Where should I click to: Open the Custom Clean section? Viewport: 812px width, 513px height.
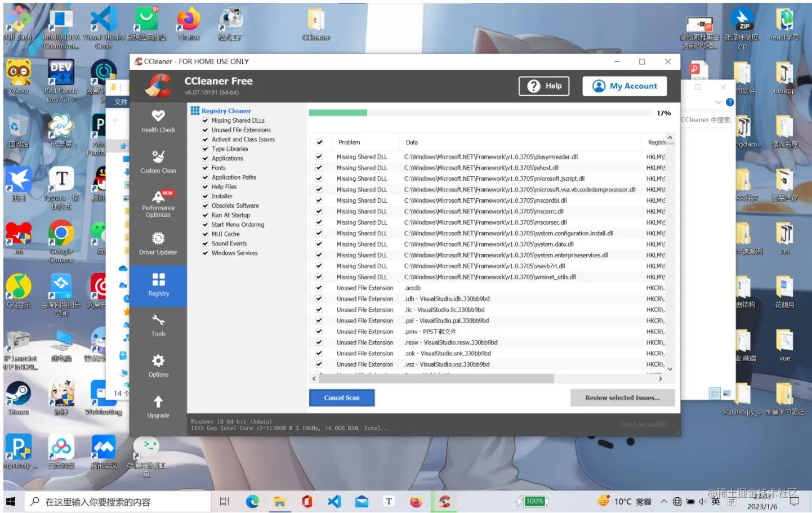158,162
